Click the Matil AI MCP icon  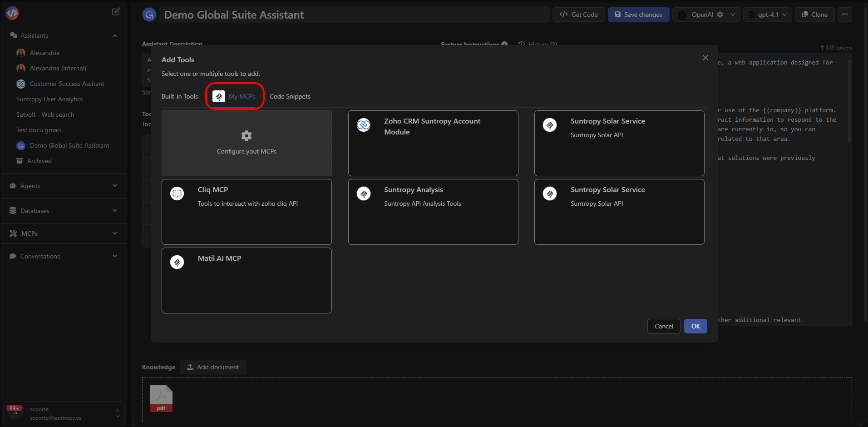177,262
